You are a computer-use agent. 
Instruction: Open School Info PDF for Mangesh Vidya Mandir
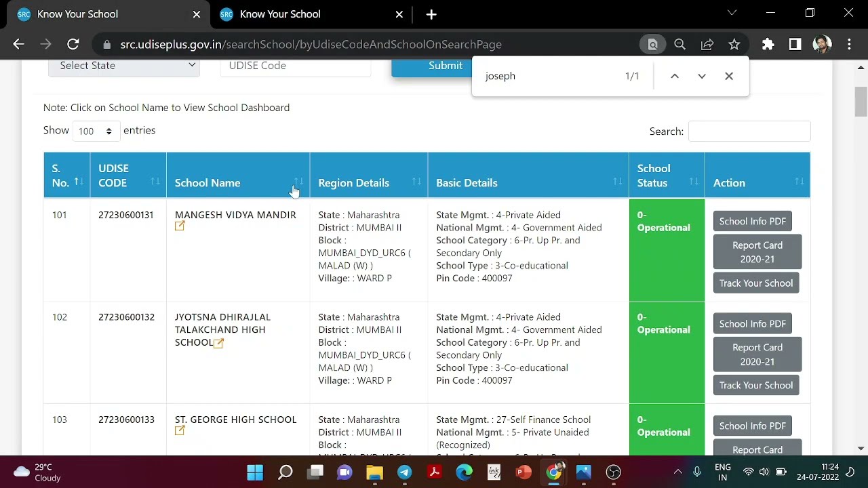click(752, 221)
